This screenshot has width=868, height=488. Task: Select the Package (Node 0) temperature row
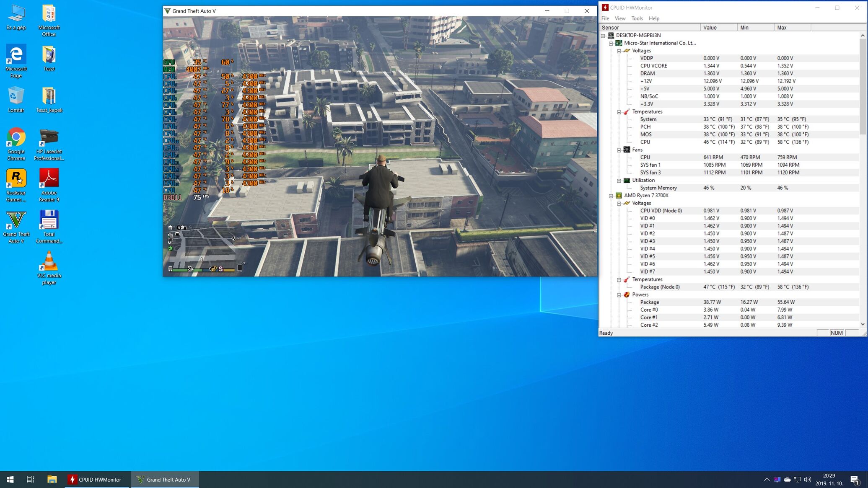pos(729,287)
